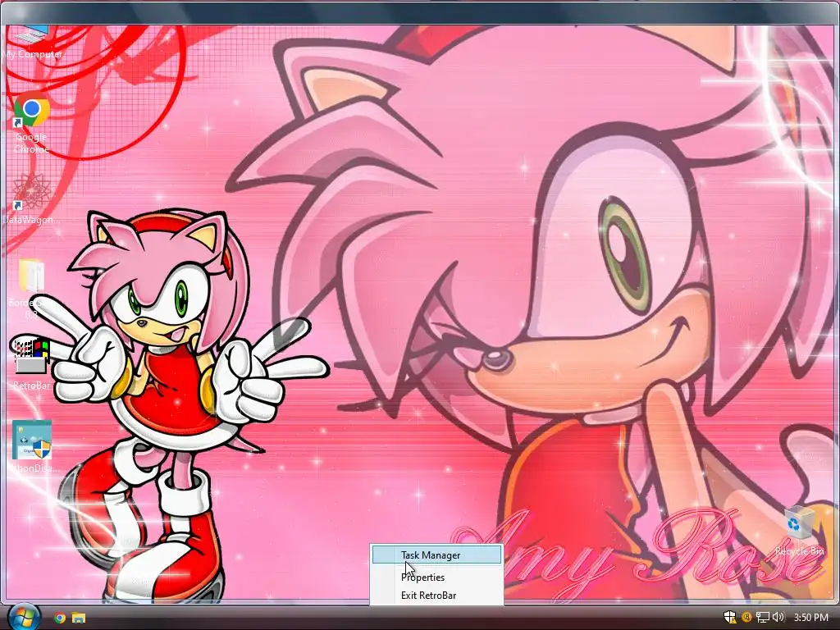Image resolution: width=840 pixels, height=630 pixels.
Task: Click the 3:50 PM clock
Action: tap(810, 617)
